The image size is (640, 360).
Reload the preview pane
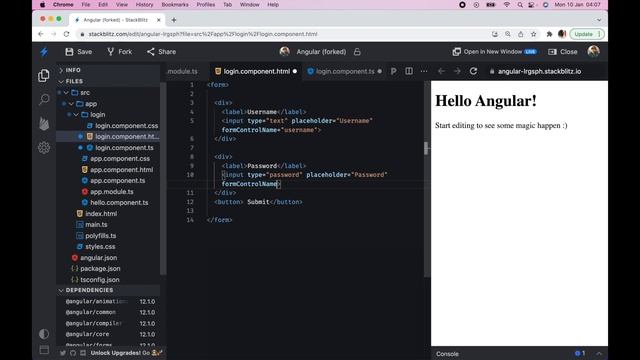(473, 71)
